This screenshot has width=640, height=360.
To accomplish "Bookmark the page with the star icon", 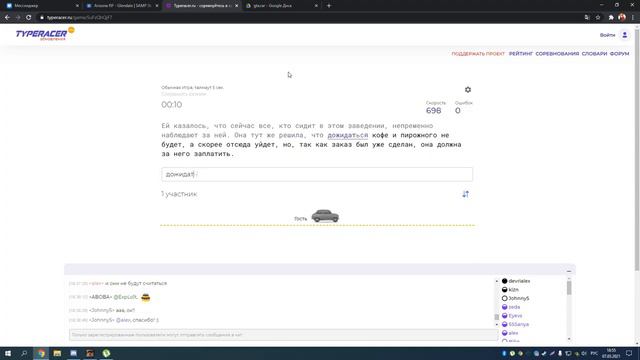I will (x=598, y=18).
